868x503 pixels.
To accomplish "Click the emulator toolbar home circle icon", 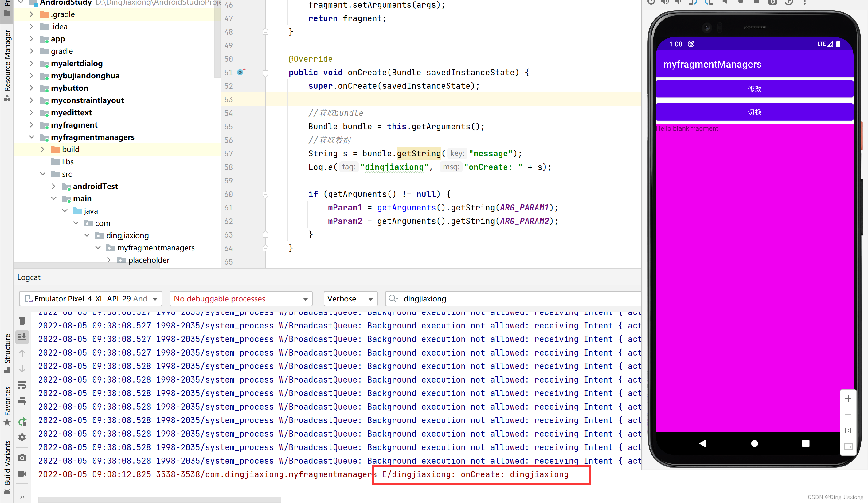I will [x=741, y=2].
